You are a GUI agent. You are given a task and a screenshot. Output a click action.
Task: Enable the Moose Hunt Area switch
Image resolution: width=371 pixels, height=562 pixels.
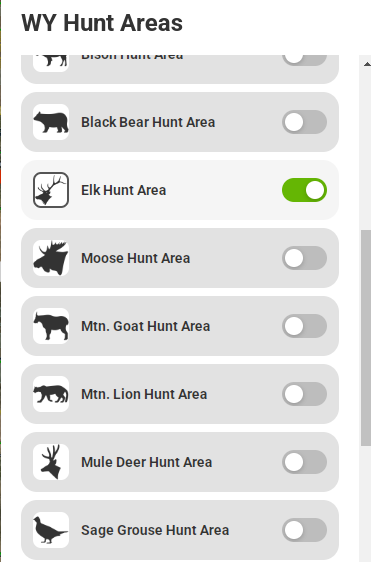(x=304, y=258)
